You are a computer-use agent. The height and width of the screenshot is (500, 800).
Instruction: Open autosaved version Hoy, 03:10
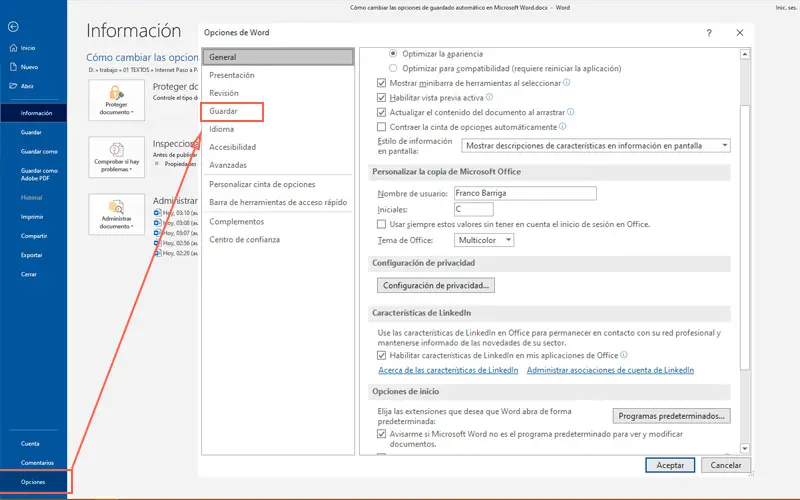[x=176, y=213]
